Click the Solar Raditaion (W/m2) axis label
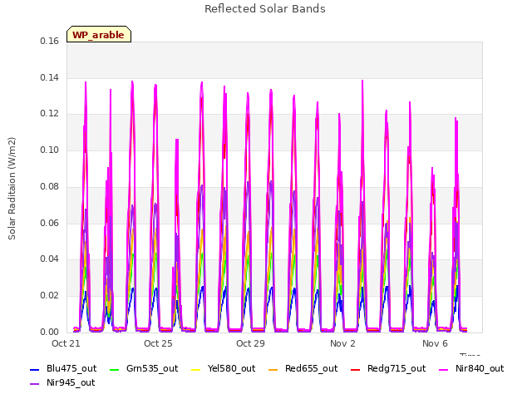 click(12, 189)
